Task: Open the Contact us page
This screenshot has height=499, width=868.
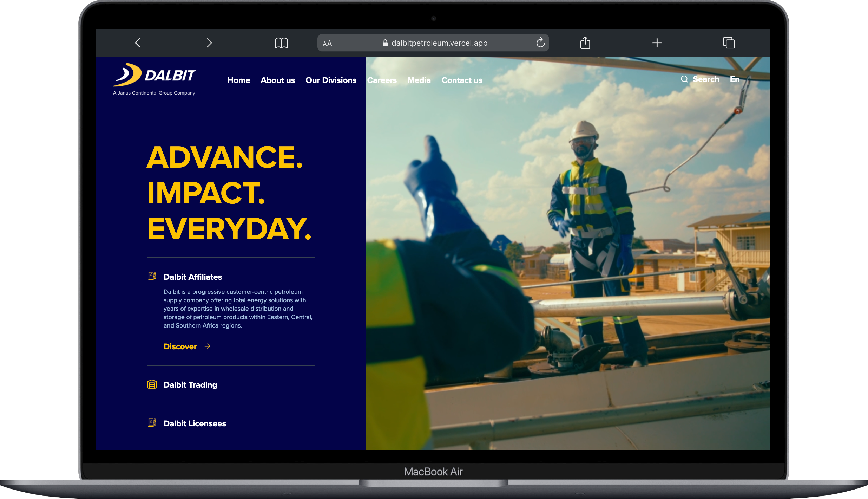Action: point(462,80)
